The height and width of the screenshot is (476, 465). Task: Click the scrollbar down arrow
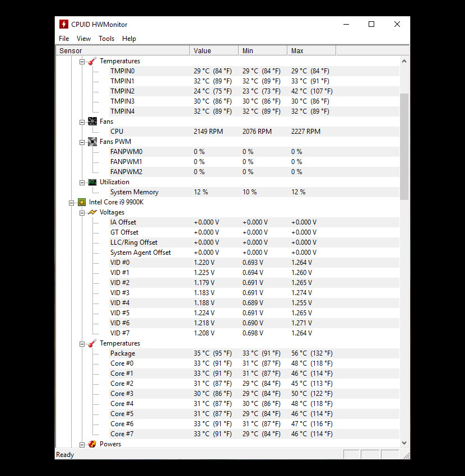[x=404, y=443]
